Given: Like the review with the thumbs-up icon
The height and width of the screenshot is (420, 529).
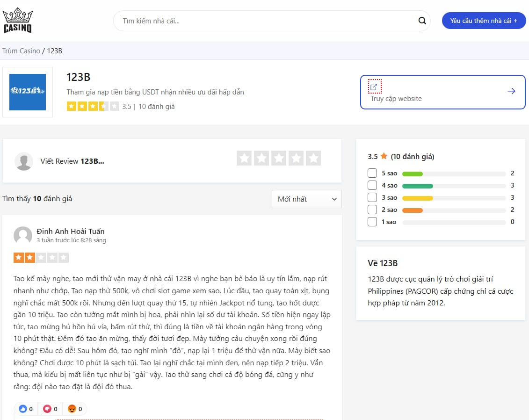Looking at the screenshot, I should (x=23, y=409).
